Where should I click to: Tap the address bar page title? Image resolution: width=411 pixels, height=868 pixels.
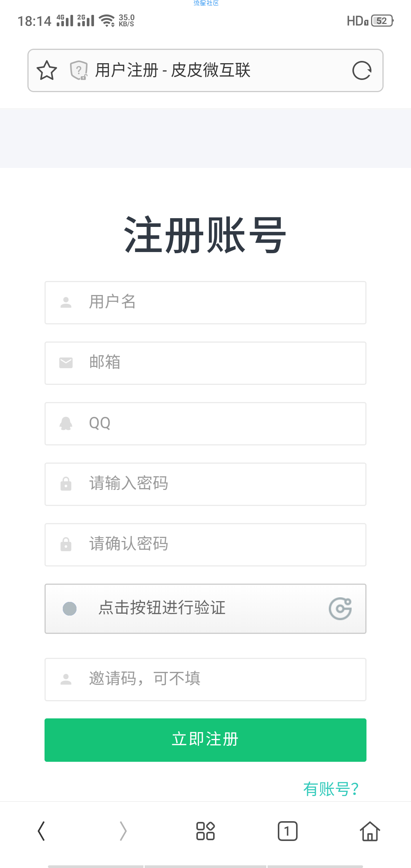click(x=173, y=70)
